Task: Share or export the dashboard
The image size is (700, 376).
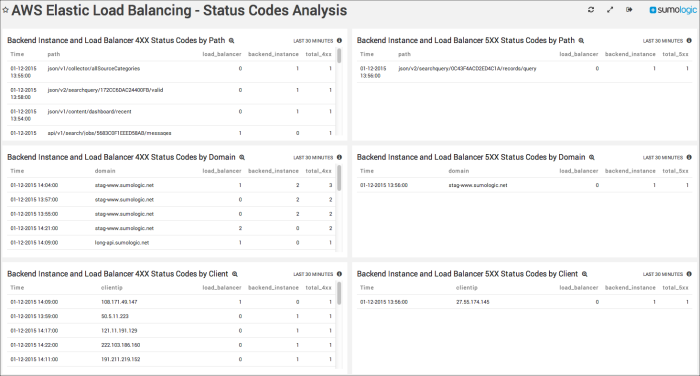Action: pos(629,10)
